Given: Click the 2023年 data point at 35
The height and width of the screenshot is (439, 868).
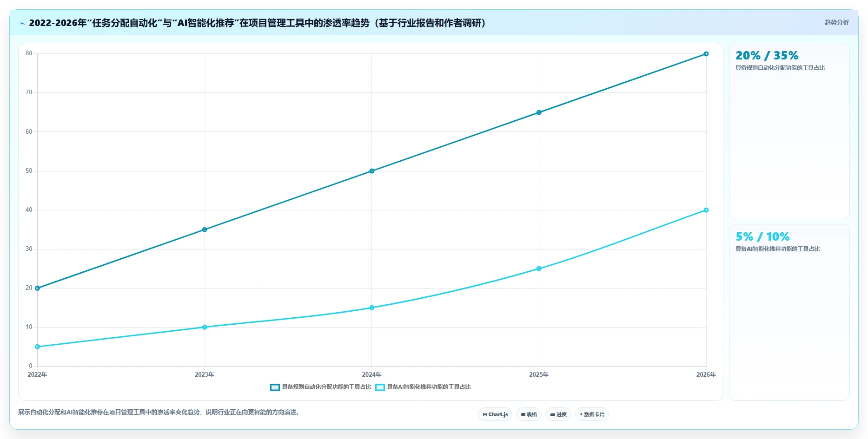Looking at the screenshot, I should tap(205, 229).
